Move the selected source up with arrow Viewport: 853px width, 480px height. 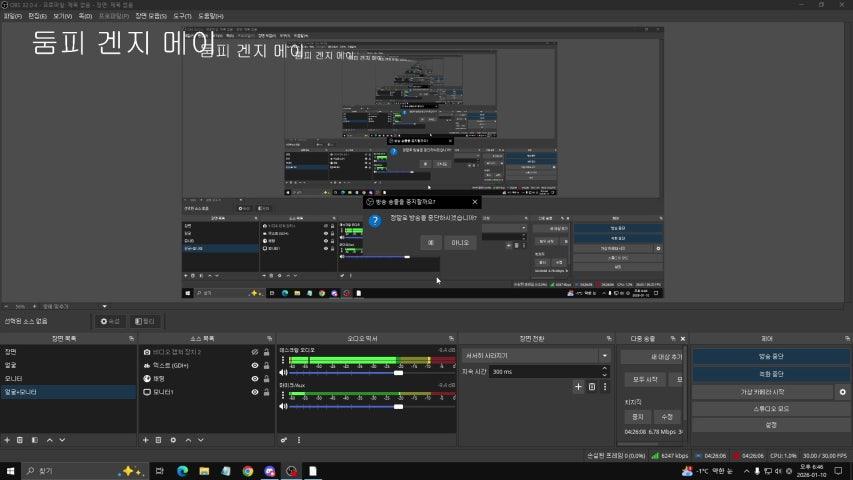187,440
